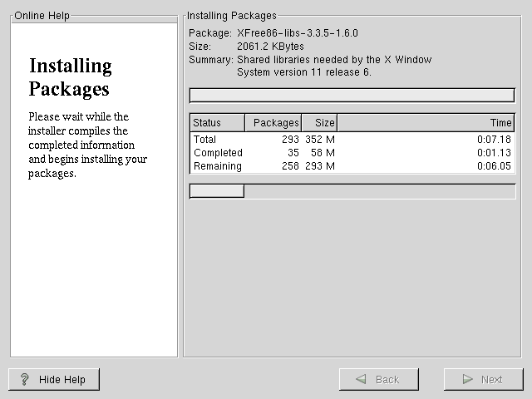This screenshot has width=532, height=399.
Task: Click the Packages column header
Action: point(273,123)
